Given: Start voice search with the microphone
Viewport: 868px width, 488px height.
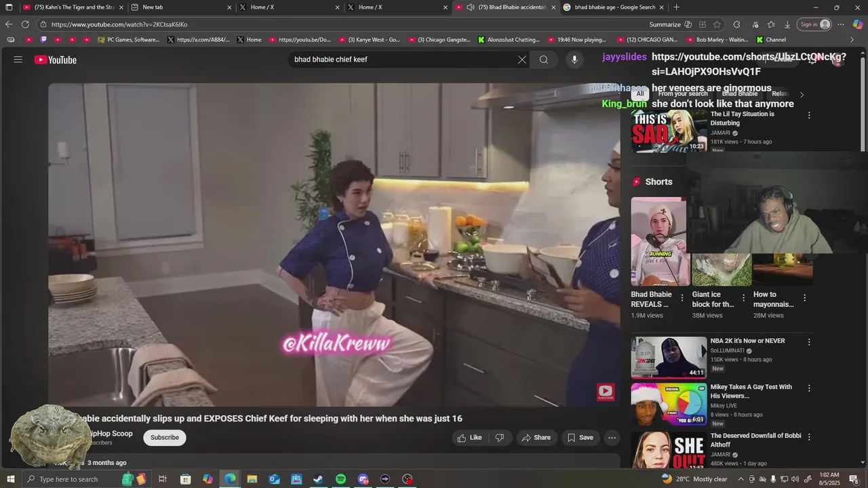Looking at the screenshot, I should (x=574, y=60).
